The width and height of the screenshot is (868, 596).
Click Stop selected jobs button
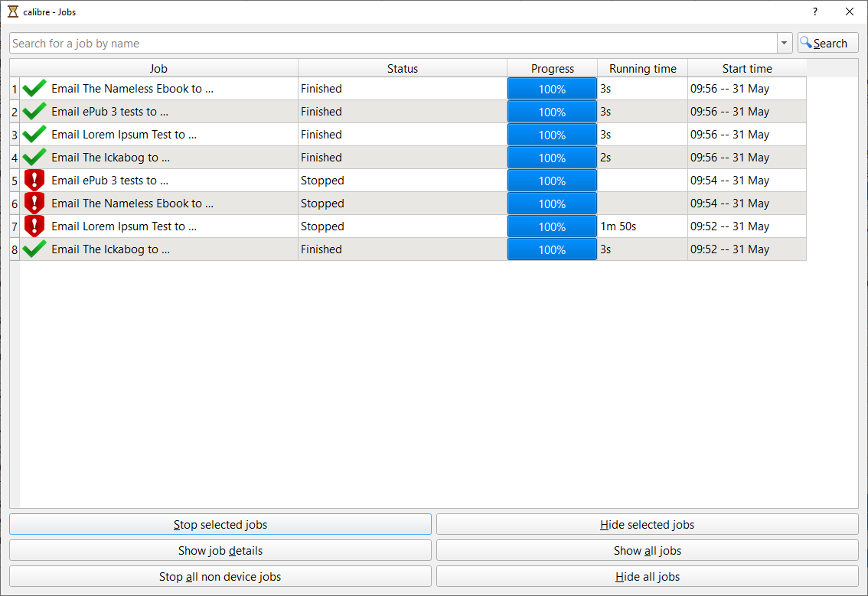[x=220, y=525]
